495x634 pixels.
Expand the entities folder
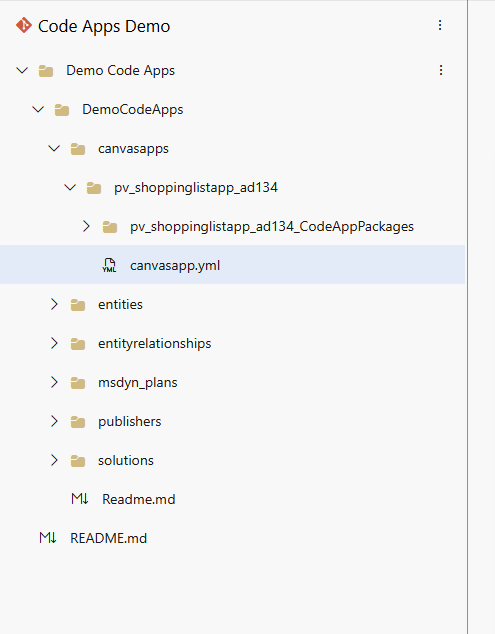54,304
